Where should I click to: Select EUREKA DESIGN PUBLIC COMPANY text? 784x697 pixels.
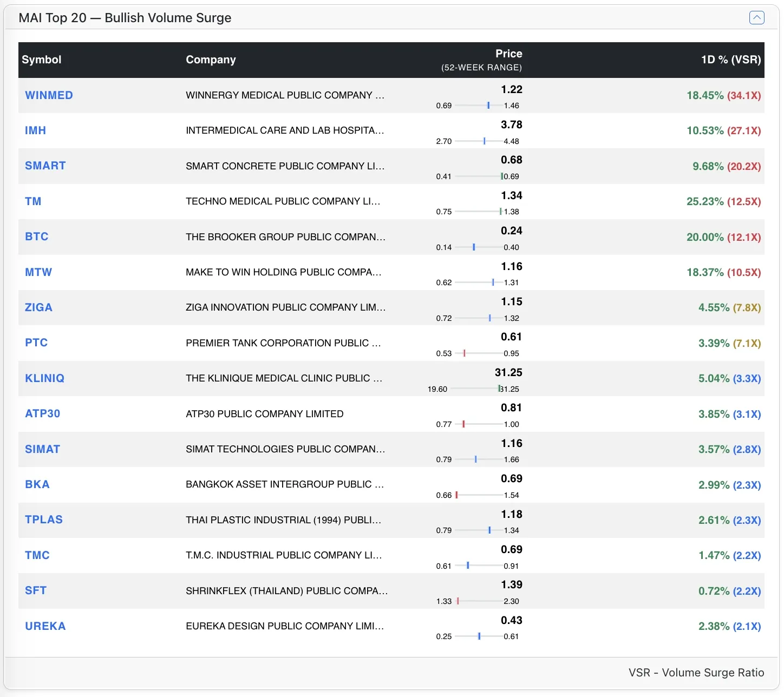click(285, 626)
